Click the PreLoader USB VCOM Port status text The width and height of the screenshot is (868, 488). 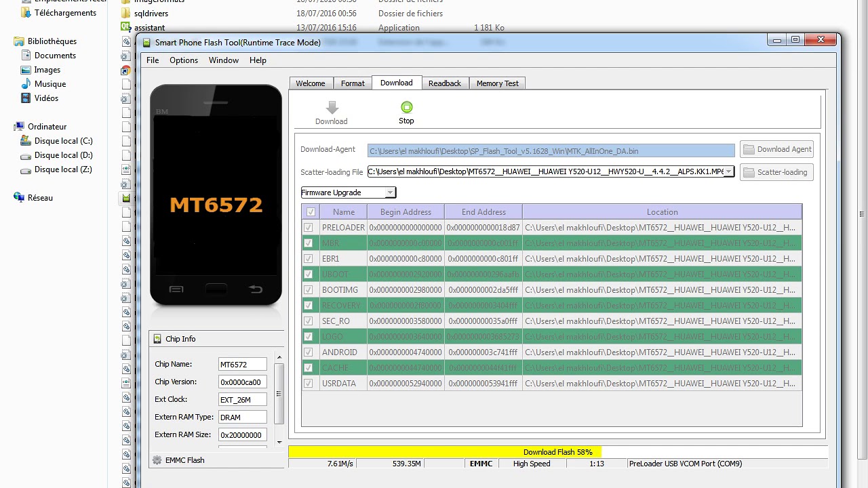coord(686,464)
